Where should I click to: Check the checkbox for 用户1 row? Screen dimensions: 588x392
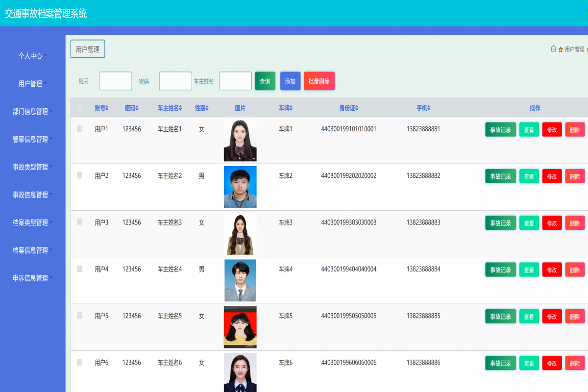pos(79,129)
